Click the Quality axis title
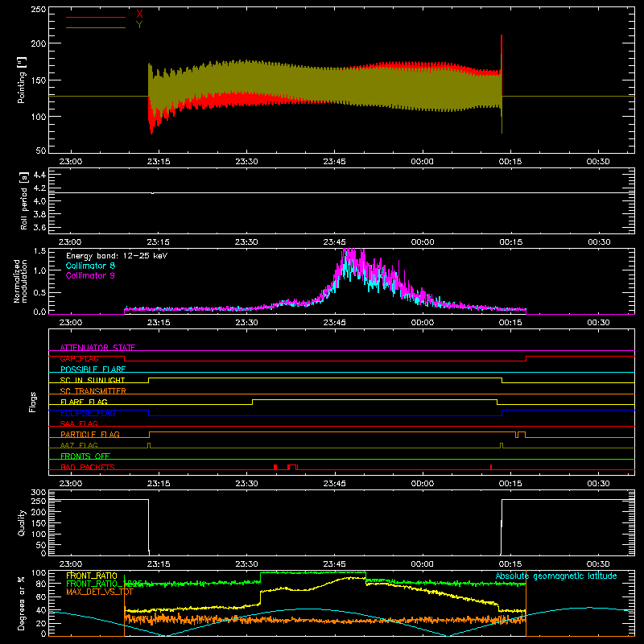This screenshot has height=644, width=644. tap(22, 522)
